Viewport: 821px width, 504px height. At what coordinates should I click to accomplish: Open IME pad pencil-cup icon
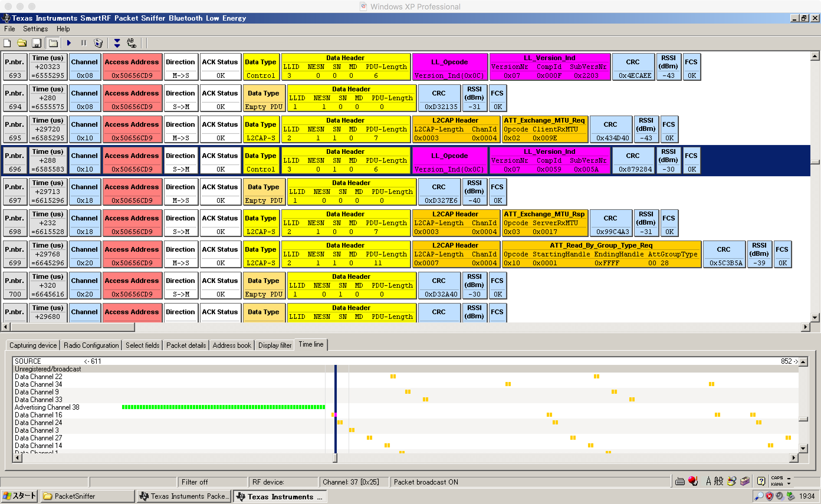click(x=732, y=481)
